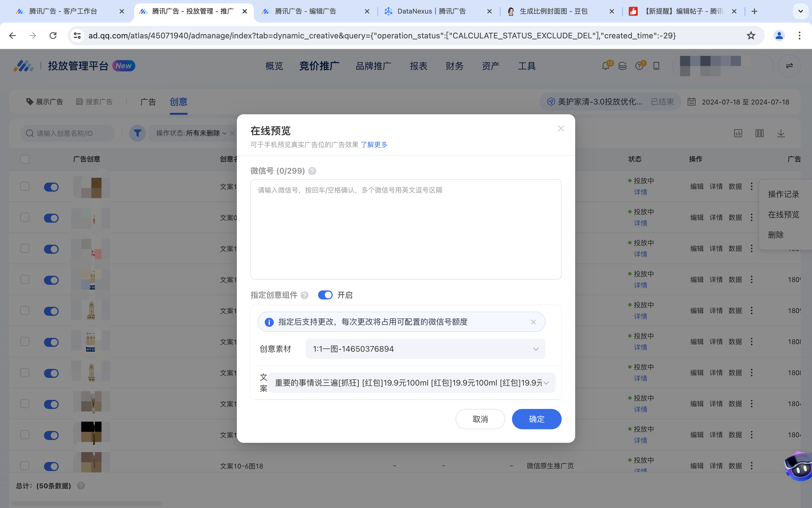Open the 报表 navigation item
The height and width of the screenshot is (508, 812).
pyautogui.click(x=418, y=66)
